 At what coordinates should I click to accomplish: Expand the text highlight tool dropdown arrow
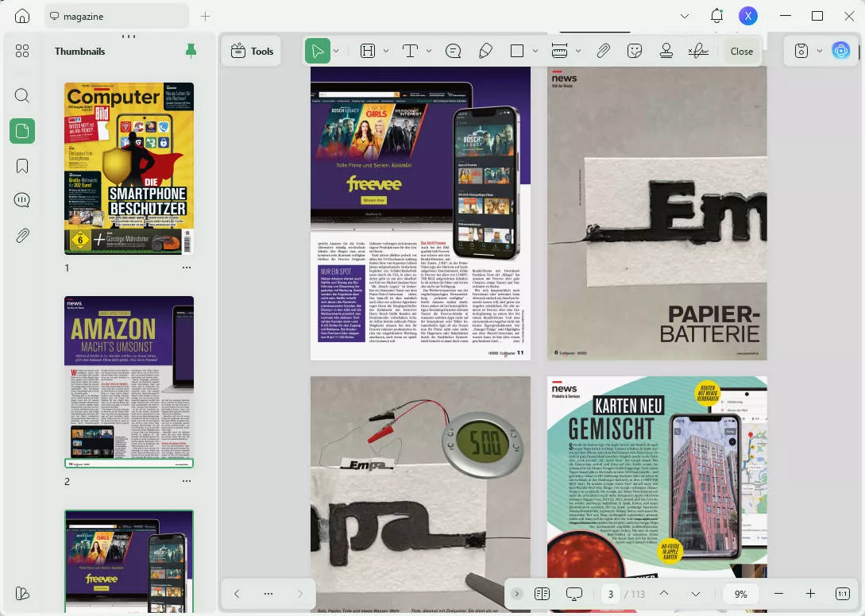(x=386, y=52)
